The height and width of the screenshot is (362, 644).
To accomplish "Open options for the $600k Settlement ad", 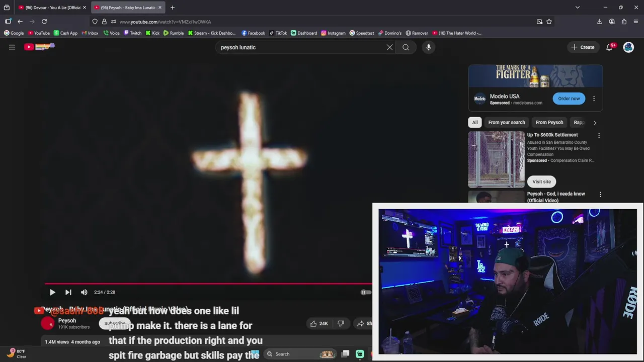I will coord(599,135).
